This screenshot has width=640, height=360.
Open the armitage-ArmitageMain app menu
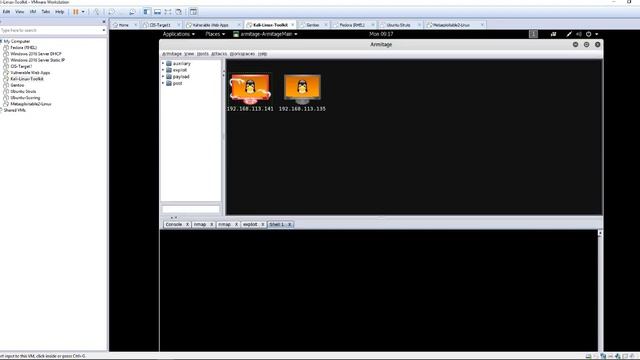point(265,34)
